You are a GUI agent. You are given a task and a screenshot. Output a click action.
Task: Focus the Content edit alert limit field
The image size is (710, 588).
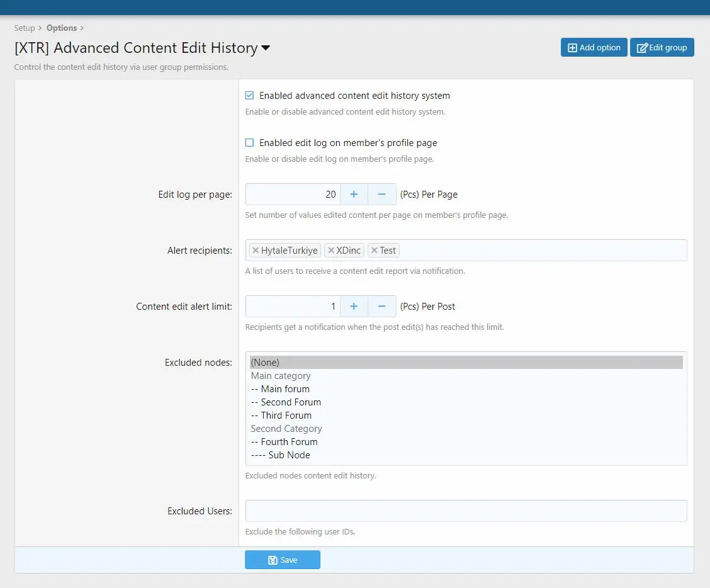point(293,306)
